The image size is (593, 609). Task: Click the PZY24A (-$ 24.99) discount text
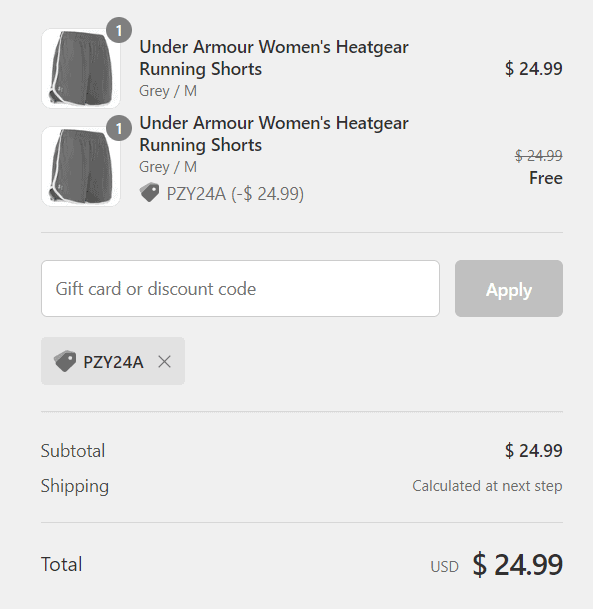click(x=235, y=193)
